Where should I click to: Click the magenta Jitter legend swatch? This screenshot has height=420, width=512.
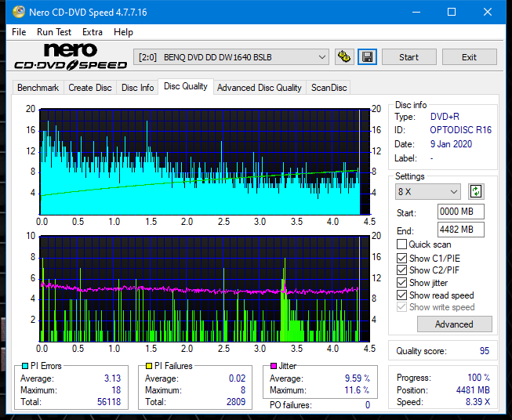pyautogui.click(x=273, y=366)
